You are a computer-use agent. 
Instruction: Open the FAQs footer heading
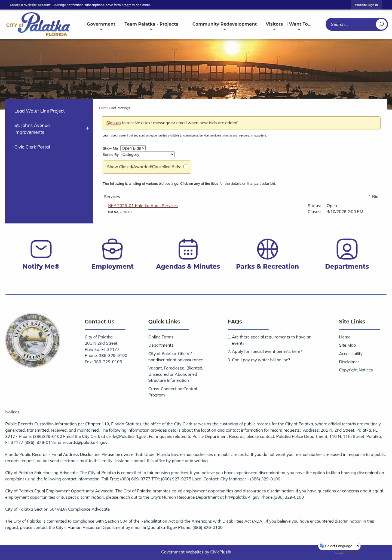click(x=235, y=321)
